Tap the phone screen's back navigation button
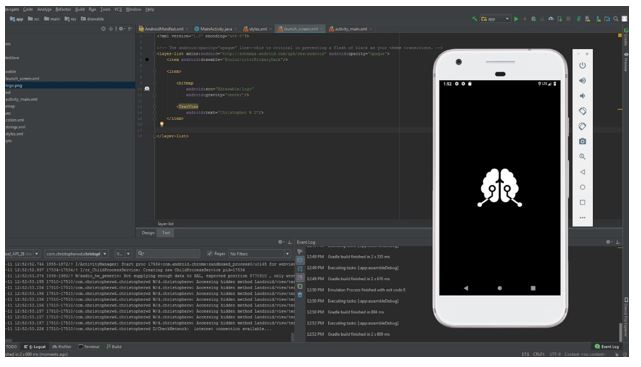 [466, 288]
